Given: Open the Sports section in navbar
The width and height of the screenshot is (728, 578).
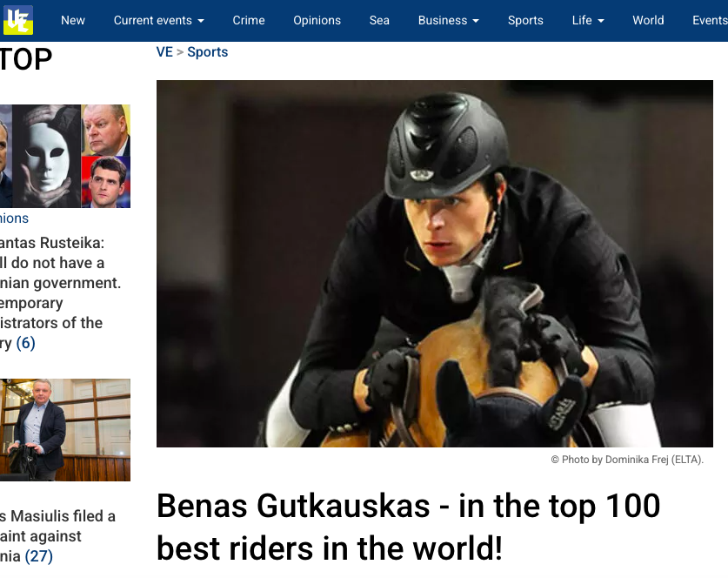Looking at the screenshot, I should coord(525,20).
